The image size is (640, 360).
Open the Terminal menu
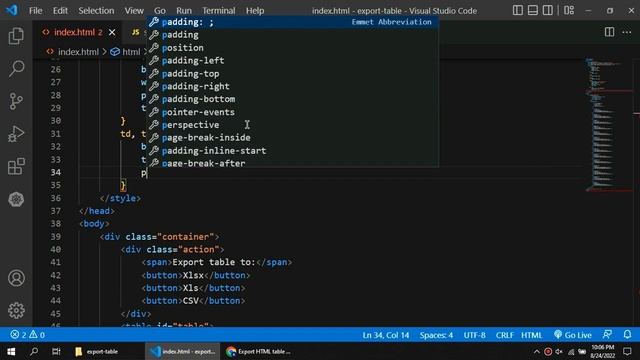tap(219, 11)
